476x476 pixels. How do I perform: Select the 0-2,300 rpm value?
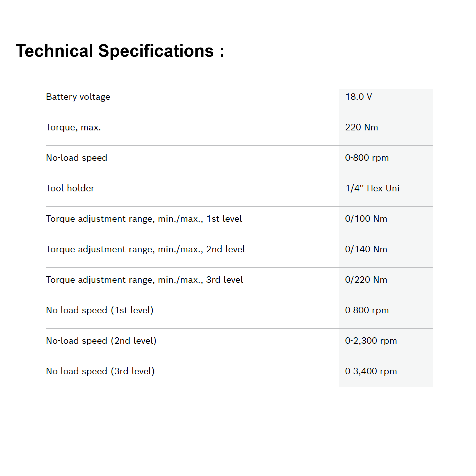371,341
